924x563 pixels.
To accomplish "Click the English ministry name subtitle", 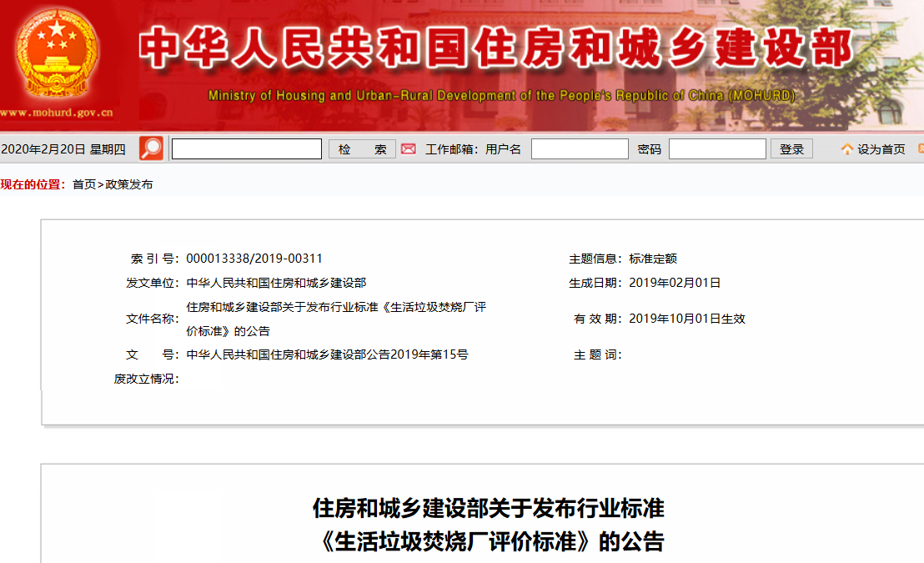I will point(501,96).
